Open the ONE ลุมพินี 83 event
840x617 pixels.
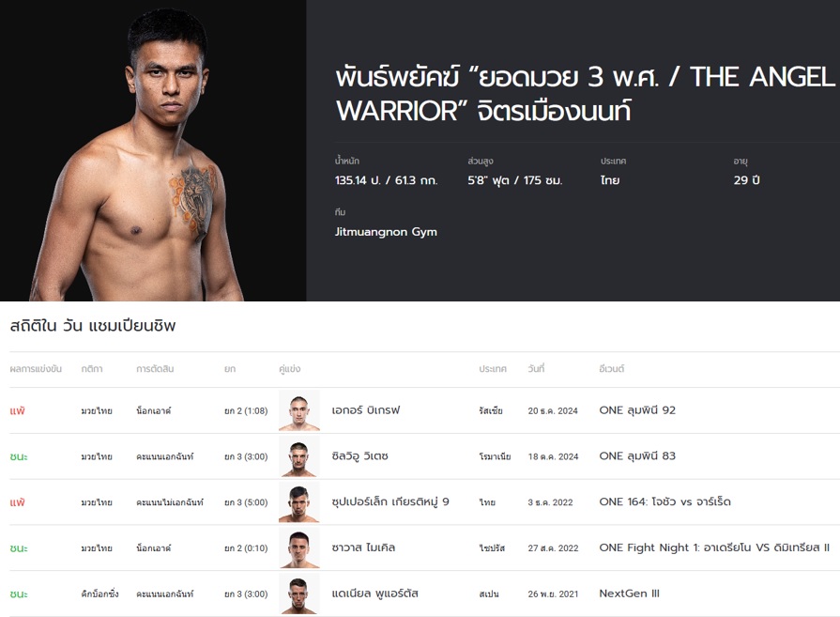pos(637,456)
